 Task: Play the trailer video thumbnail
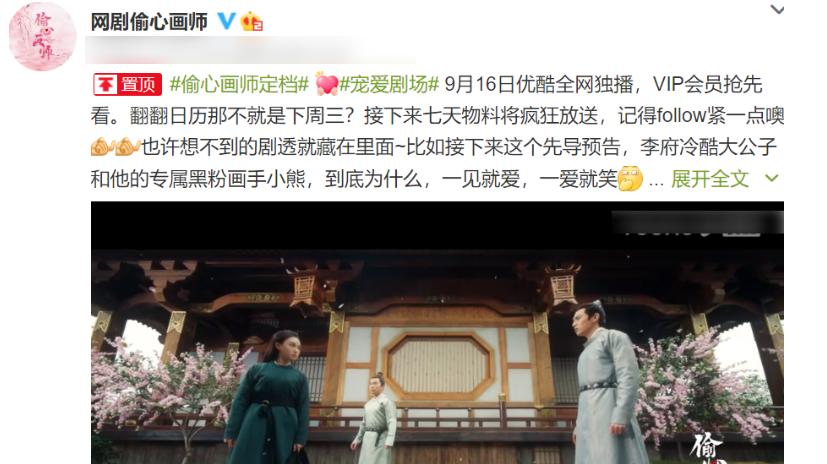[x=437, y=333]
